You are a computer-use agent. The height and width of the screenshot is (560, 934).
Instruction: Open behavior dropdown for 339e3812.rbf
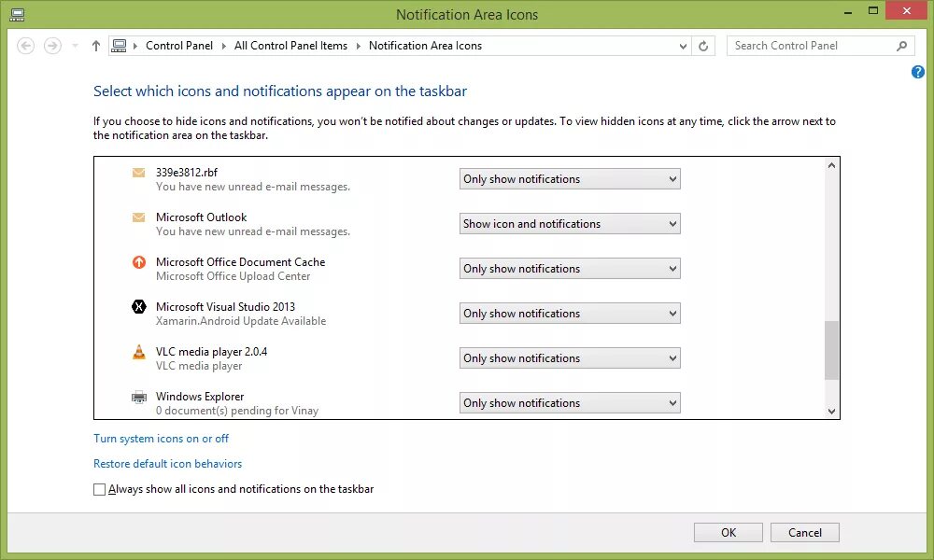point(570,179)
